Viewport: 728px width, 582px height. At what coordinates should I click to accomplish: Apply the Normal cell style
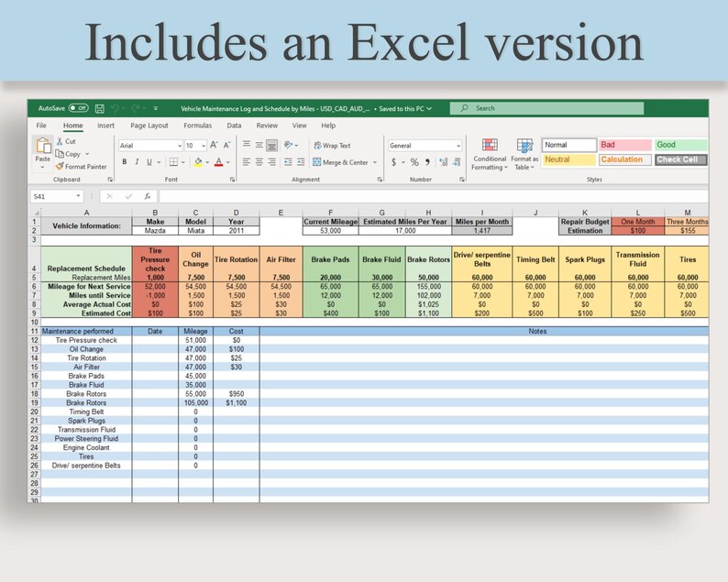(x=569, y=145)
